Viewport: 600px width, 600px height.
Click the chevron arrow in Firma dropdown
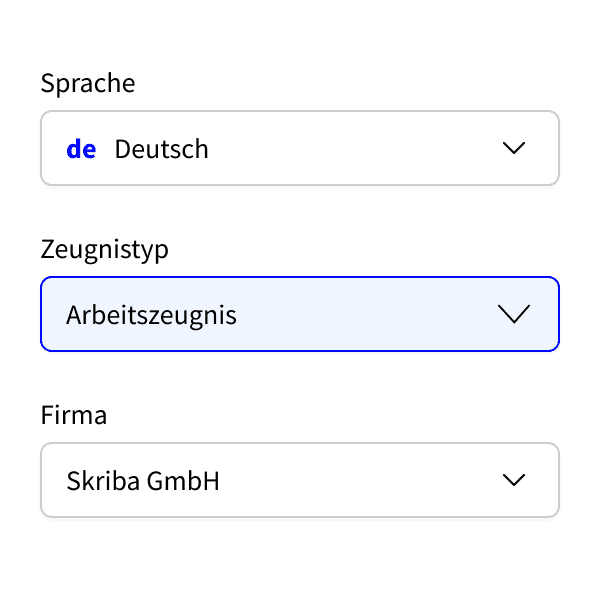coord(514,480)
